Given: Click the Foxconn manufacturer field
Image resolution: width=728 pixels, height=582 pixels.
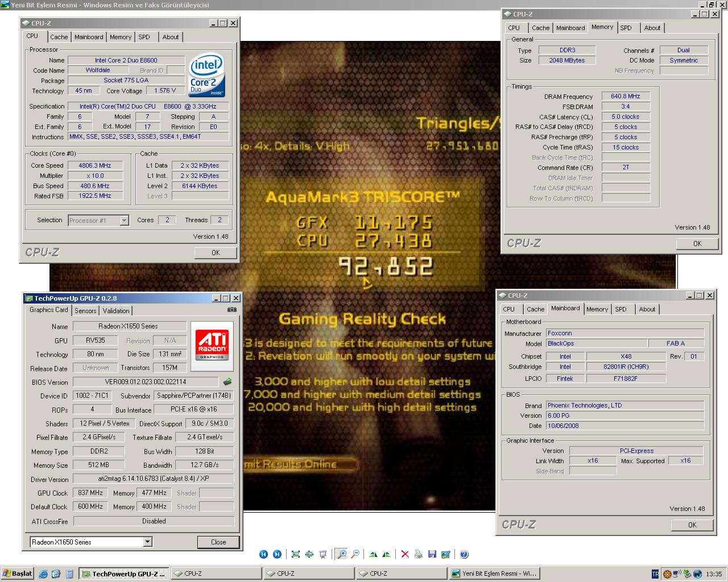Looking at the screenshot, I should coord(625,333).
